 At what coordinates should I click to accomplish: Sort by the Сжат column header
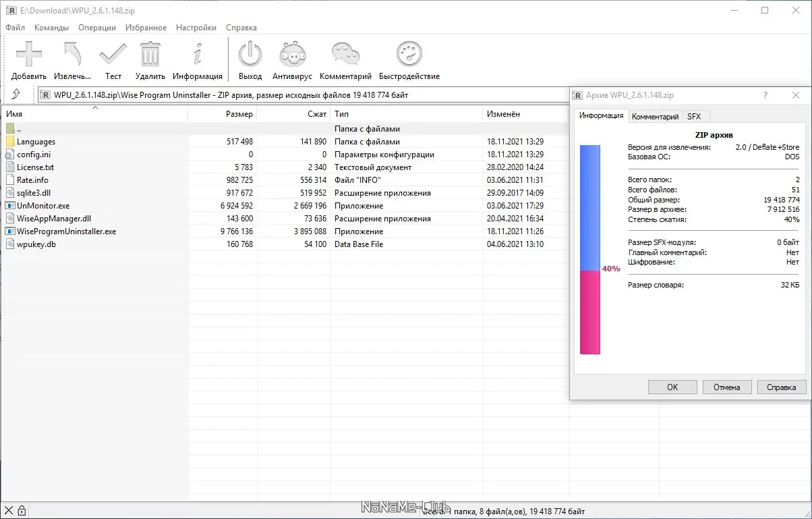point(293,114)
